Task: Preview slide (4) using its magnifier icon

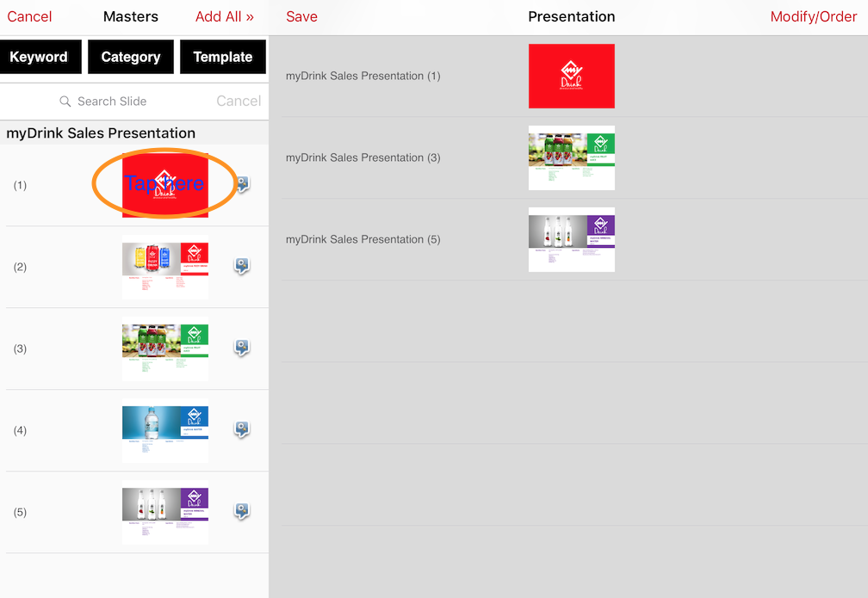Action: 242,430
